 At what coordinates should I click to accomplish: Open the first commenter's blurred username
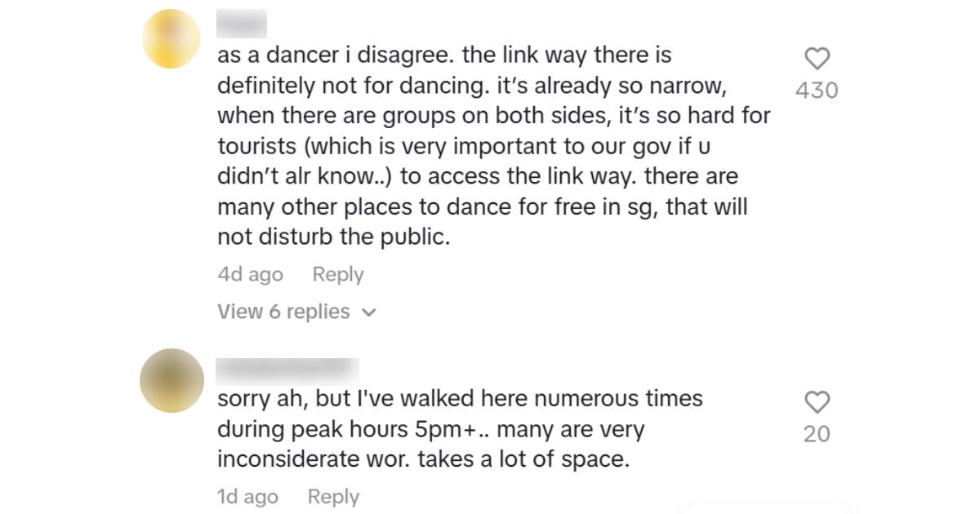[x=242, y=23]
